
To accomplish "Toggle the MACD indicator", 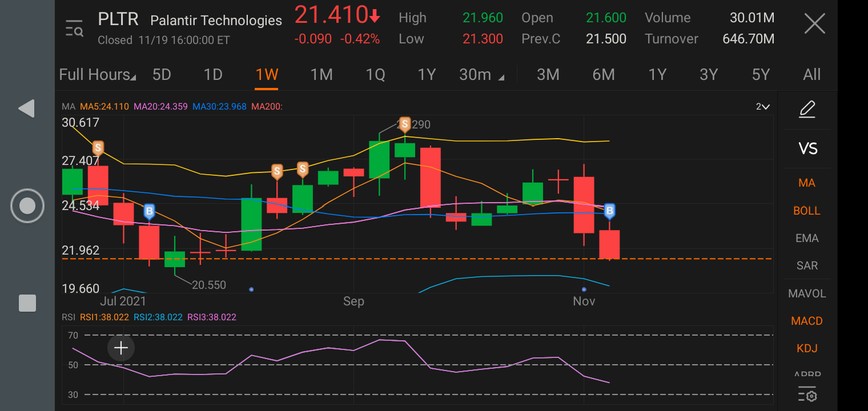I will [807, 321].
